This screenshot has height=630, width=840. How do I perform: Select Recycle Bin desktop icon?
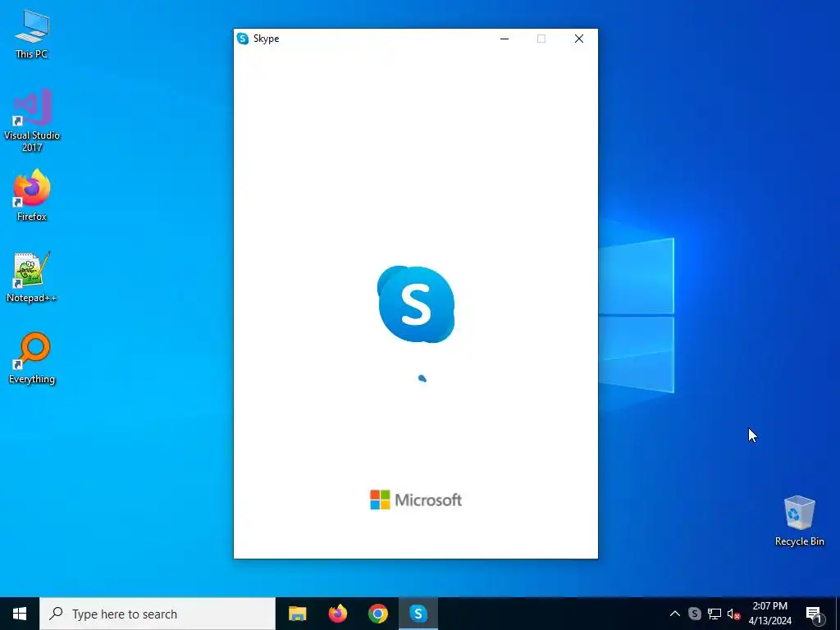(x=799, y=521)
